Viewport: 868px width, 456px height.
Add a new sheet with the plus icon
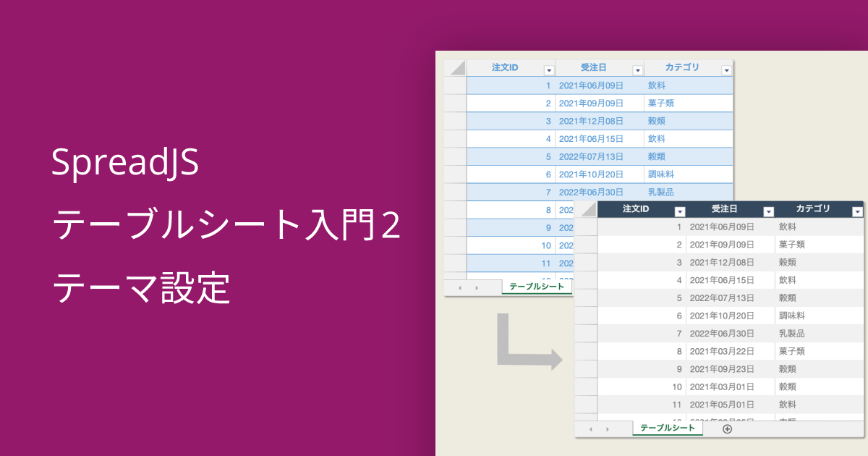[728, 428]
